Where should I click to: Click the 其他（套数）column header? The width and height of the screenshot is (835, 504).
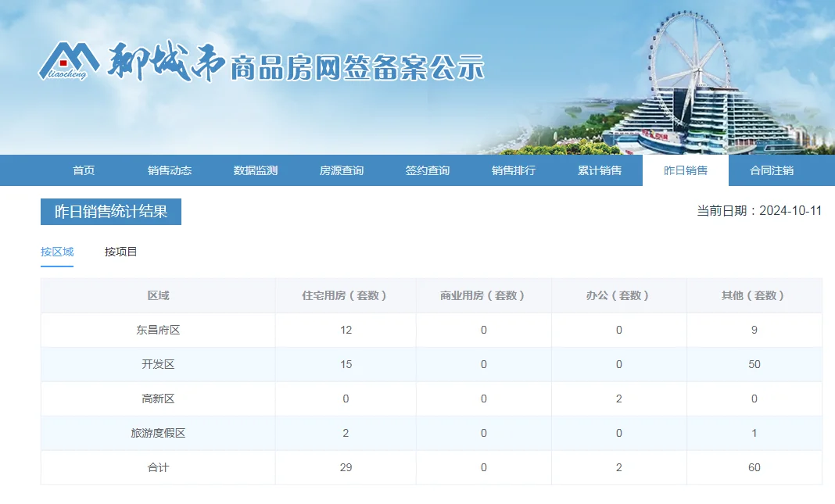pos(754,295)
